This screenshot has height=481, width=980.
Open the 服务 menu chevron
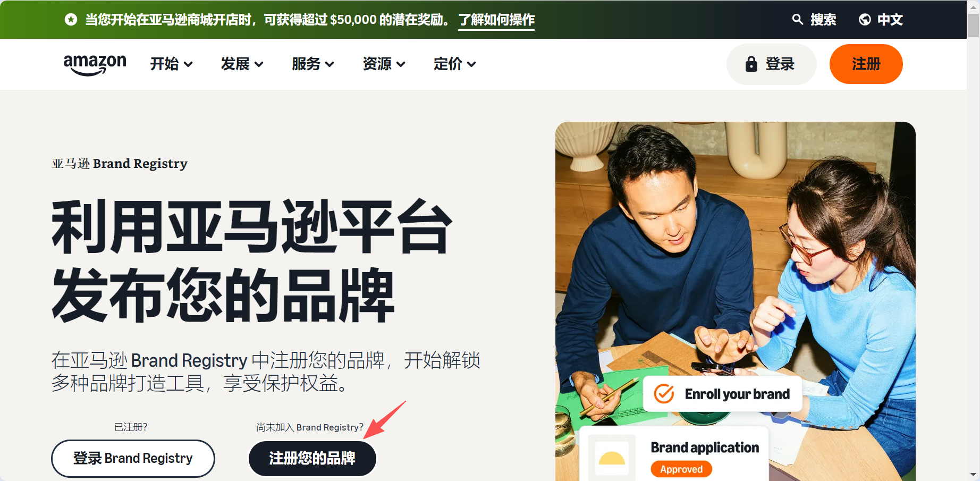click(330, 64)
